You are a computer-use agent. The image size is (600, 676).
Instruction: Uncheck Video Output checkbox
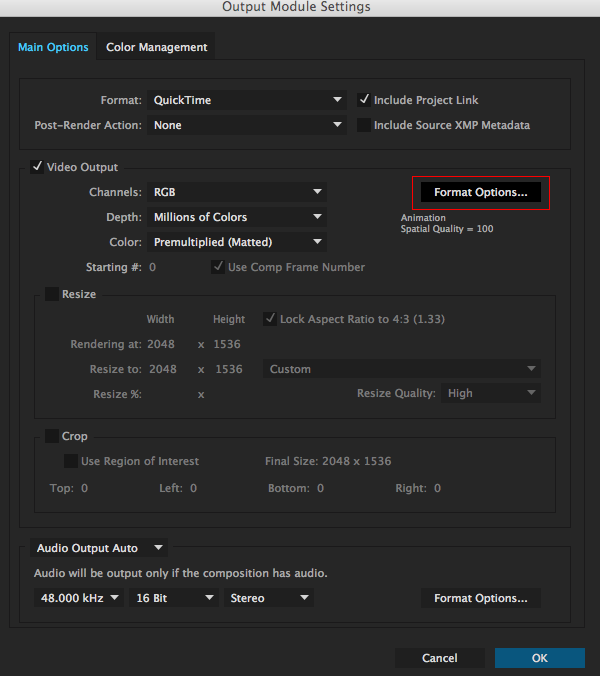pyautogui.click(x=37, y=167)
